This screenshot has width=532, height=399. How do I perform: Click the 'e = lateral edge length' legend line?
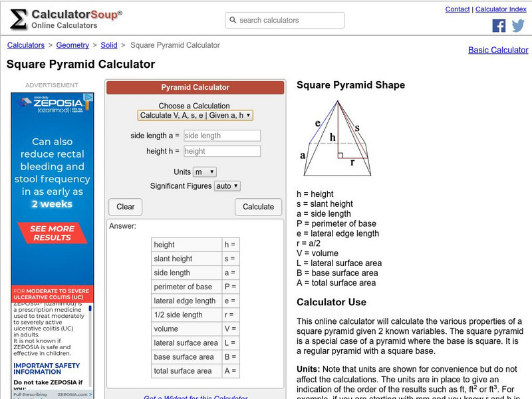pyautogui.click(x=338, y=233)
